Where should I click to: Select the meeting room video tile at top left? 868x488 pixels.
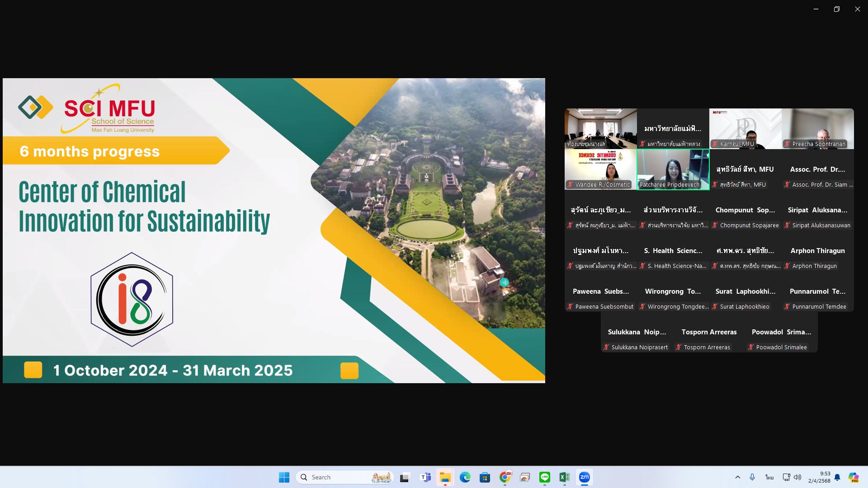coord(601,129)
